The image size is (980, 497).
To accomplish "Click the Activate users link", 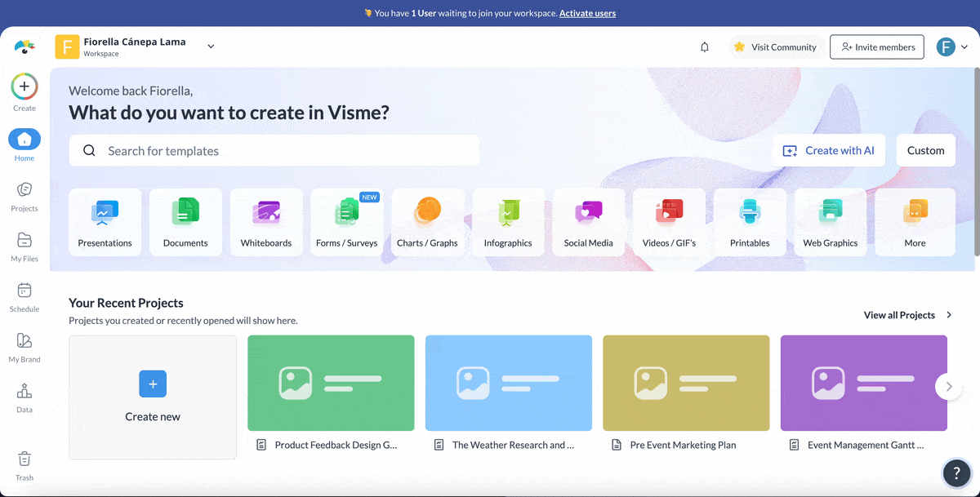I will (587, 13).
